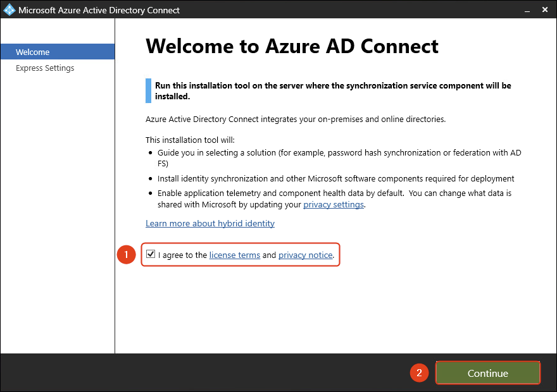The image size is (557, 392).
Task: Click the window title bar text
Action: [x=99, y=10]
